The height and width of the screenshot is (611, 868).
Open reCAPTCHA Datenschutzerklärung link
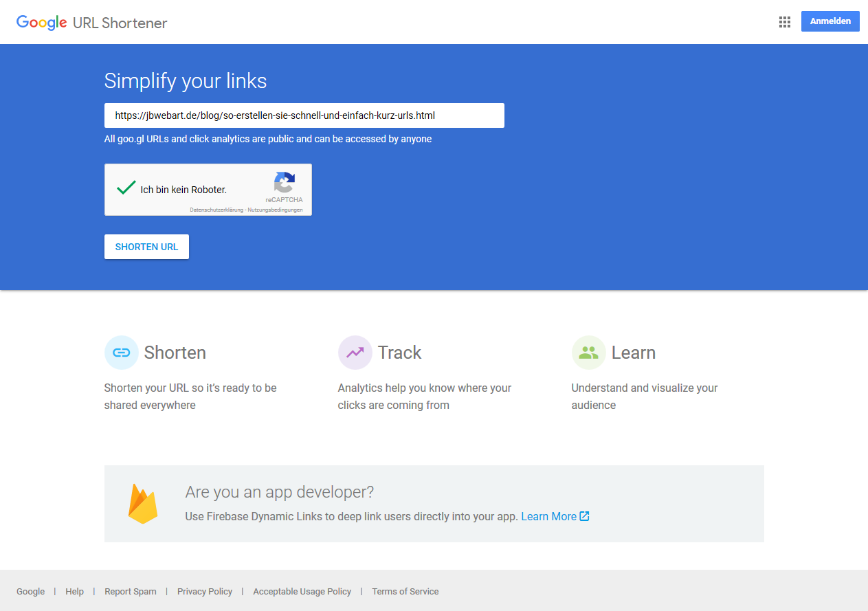pos(216,210)
